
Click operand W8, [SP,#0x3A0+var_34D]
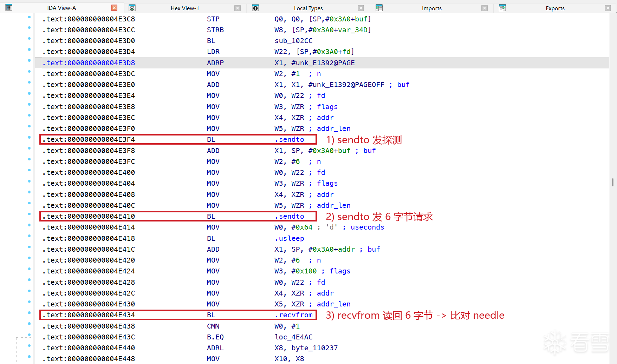[323, 30]
